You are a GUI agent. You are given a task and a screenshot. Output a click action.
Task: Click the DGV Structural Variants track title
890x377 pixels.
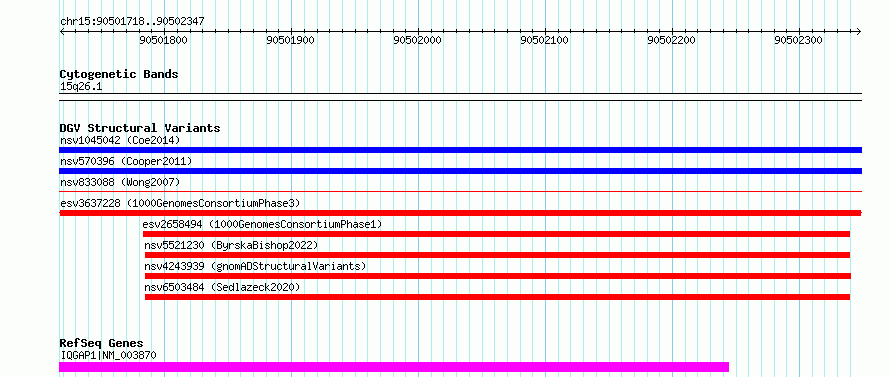[140, 128]
